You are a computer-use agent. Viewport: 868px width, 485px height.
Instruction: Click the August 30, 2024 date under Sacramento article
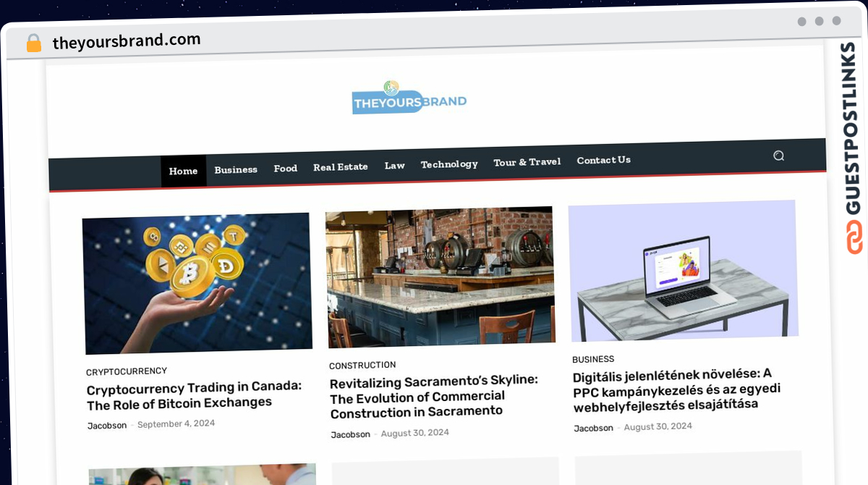tap(415, 433)
